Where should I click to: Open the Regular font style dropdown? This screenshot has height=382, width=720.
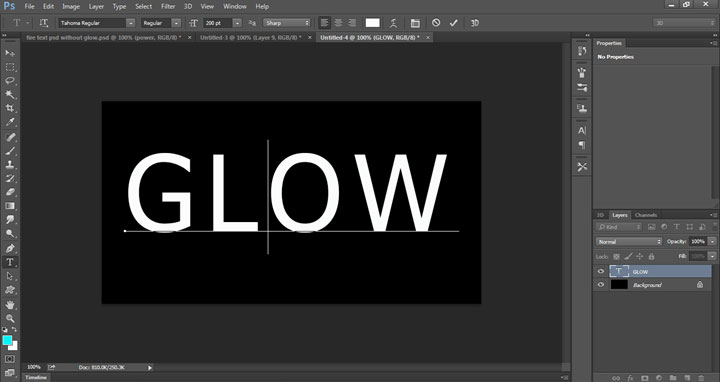[176, 23]
